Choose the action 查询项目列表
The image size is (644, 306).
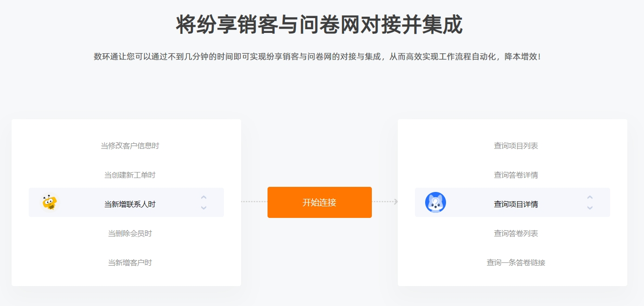click(x=516, y=146)
